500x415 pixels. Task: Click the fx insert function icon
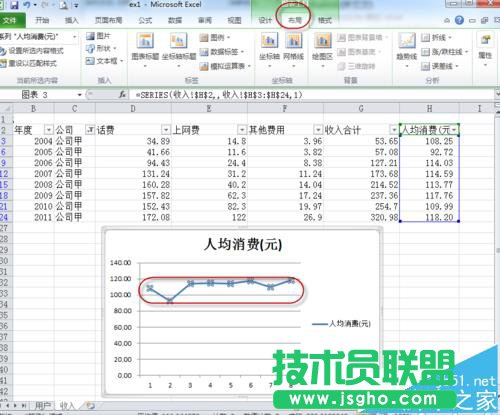coord(122,95)
